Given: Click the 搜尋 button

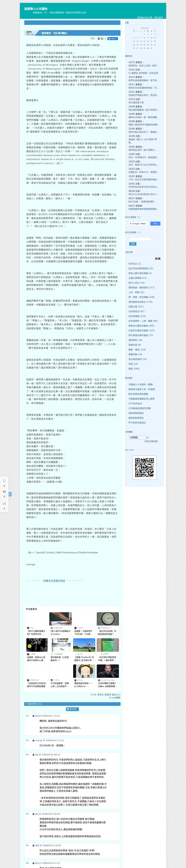Looking at the screenshot, I should 133,244.
